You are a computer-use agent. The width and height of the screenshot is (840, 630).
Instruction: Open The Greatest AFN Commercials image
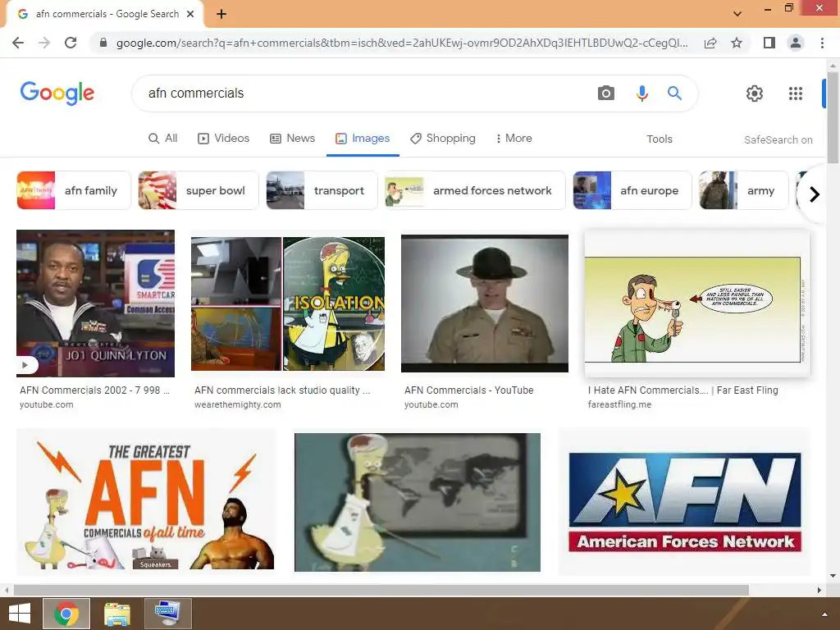146,501
